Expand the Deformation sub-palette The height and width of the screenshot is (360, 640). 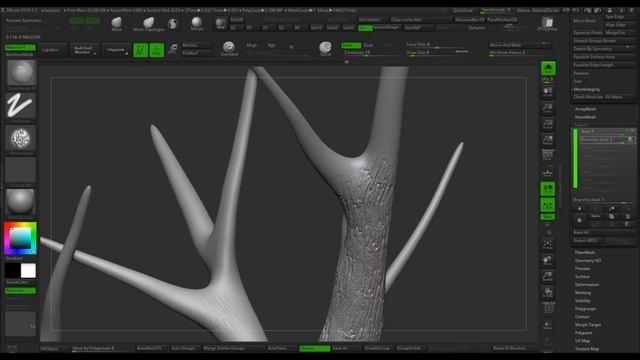pos(587,284)
